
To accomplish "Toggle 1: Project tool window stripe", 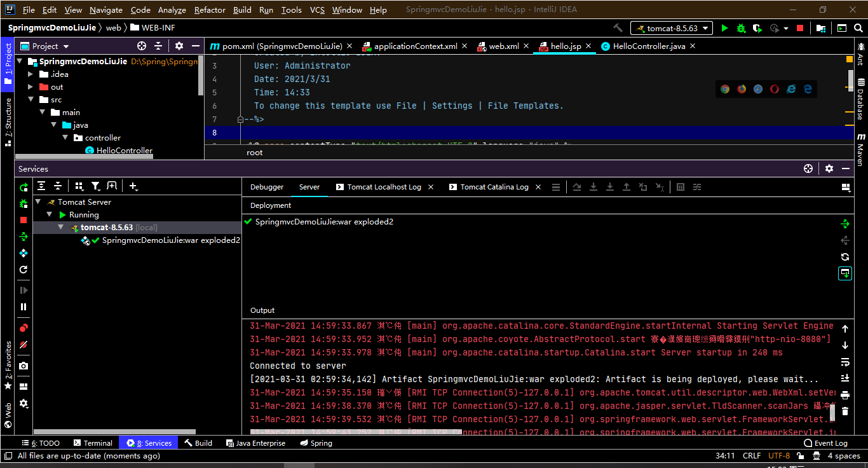I will coord(8,64).
